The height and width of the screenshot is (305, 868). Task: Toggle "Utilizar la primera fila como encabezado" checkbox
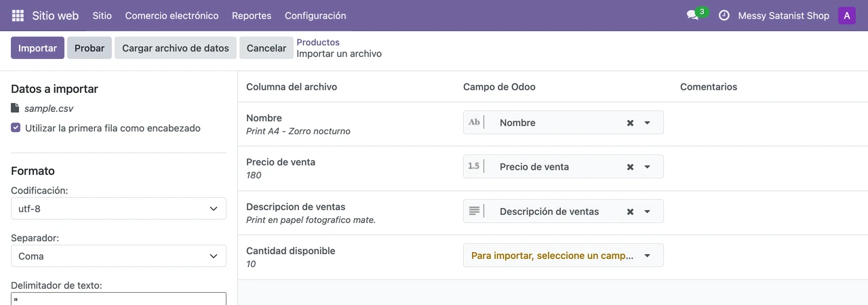pos(16,127)
